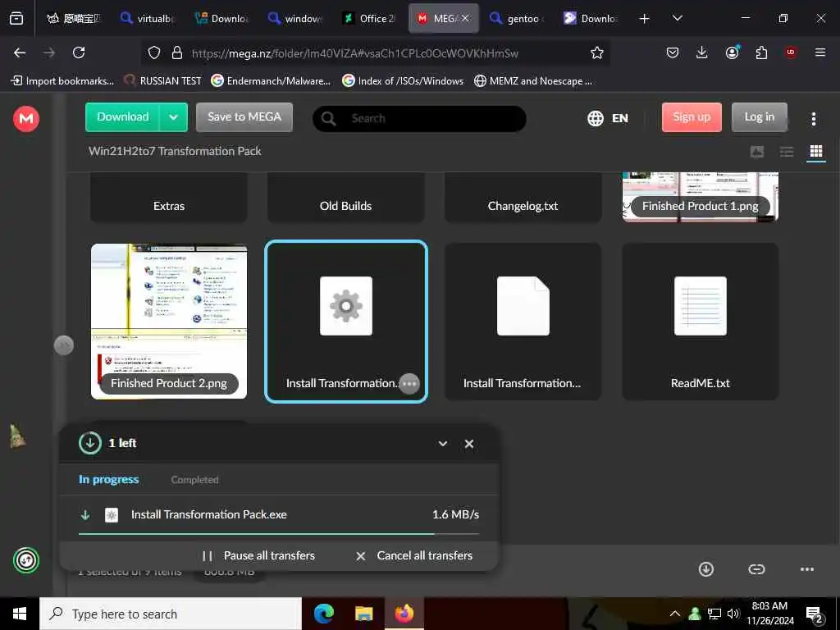
Task: Click the Windows Start button
Action: coord(20,614)
